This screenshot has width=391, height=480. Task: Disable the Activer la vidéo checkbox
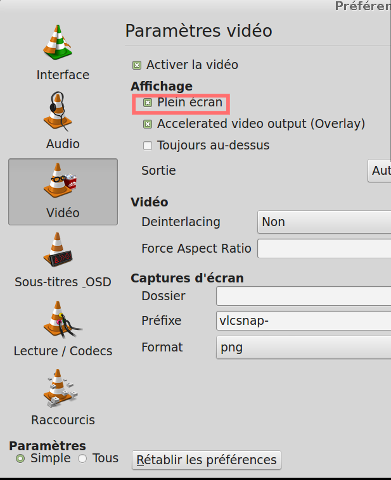137,65
